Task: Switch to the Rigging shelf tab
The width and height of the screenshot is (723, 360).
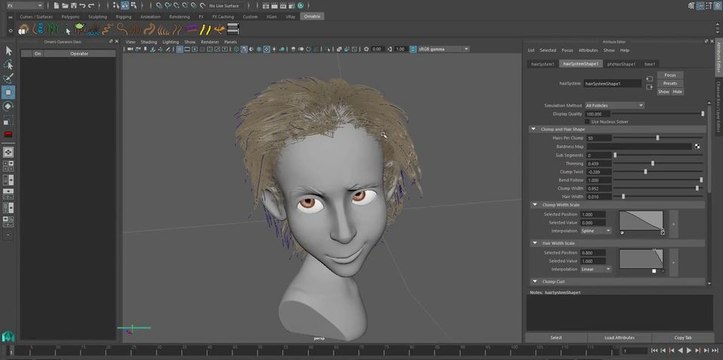Action: (x=124, y=17)
